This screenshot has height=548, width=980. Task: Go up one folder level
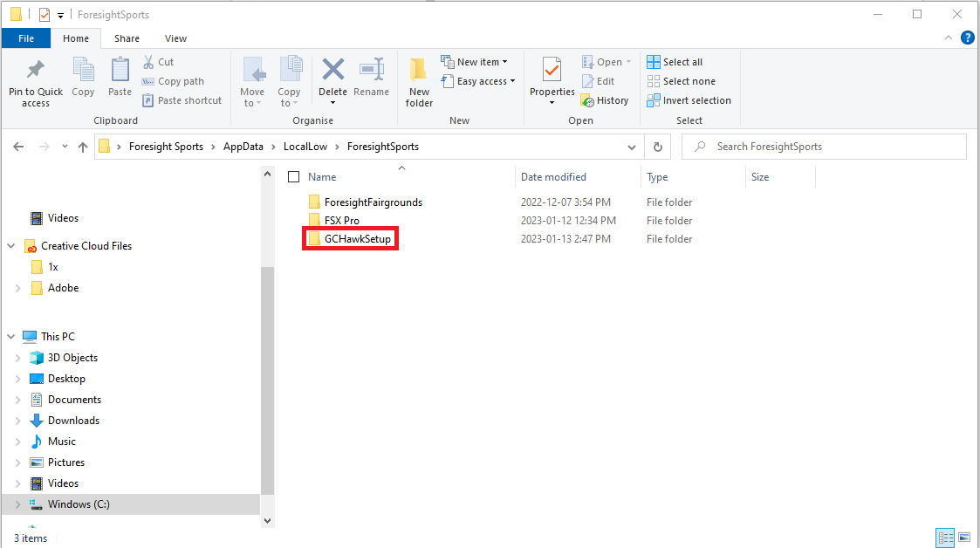point(83,147)
